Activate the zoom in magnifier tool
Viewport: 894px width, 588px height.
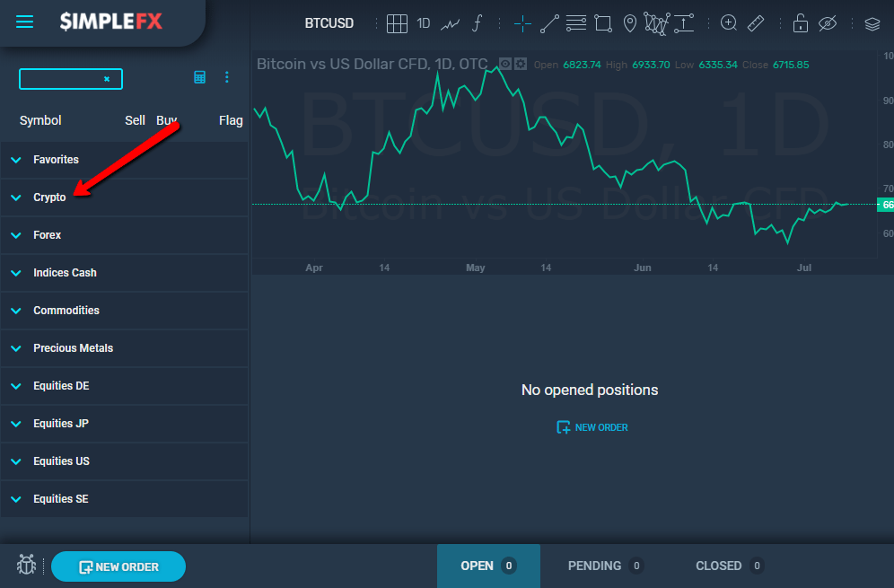(x=729, y=22)
